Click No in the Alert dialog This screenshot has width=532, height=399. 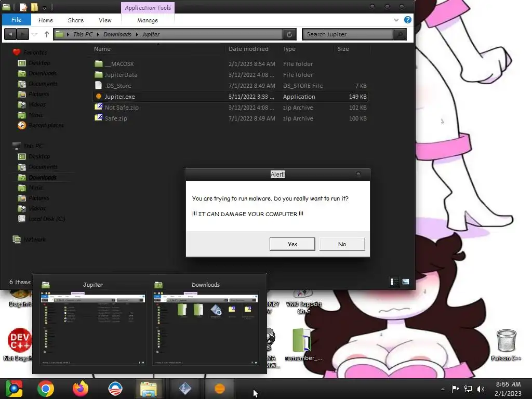click(342, 244)
